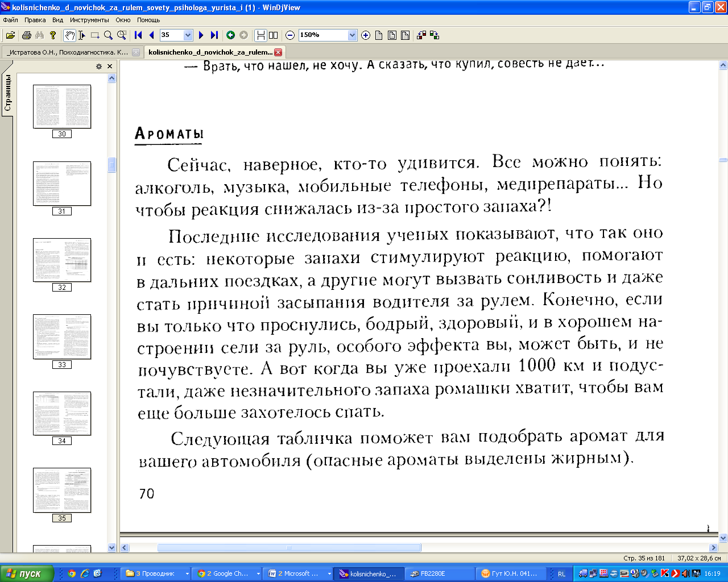Open the 150% zoom level dropdown
The width and height of the screenshot is (728, 582).
(x=352, y=35)
